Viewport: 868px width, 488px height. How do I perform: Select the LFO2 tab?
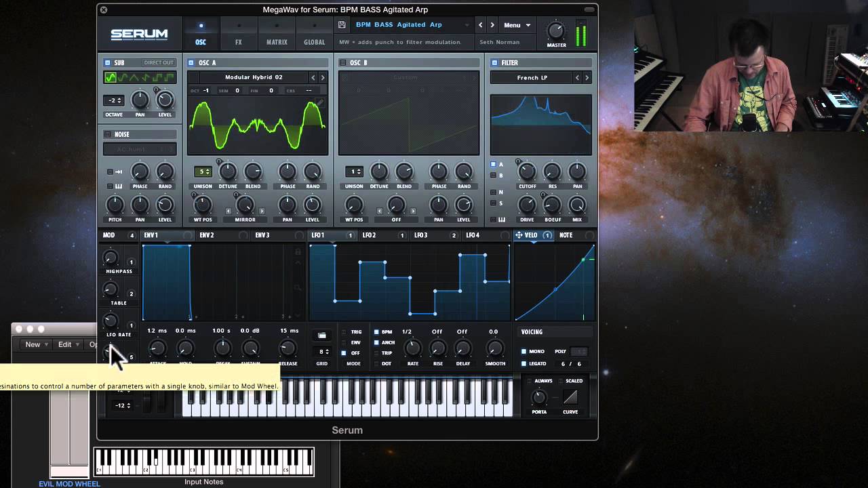(x=383, y=235)
